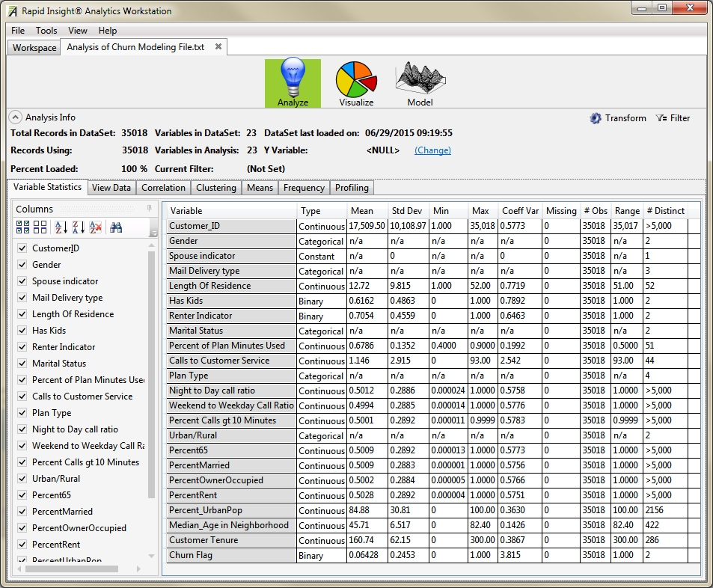Find a column using the binoculars icon
Viewport: 713px width, 588px height.
[x=116, y=227]
